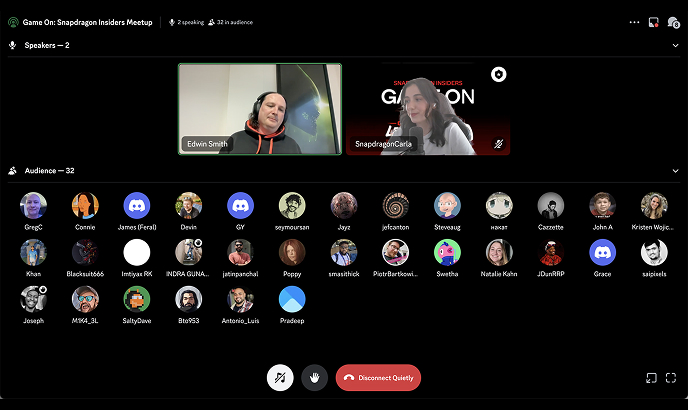This screenshot has height=410, width=688.
Task: Select SnapdragonCarla's video tile
Action: tap(428, 109)
